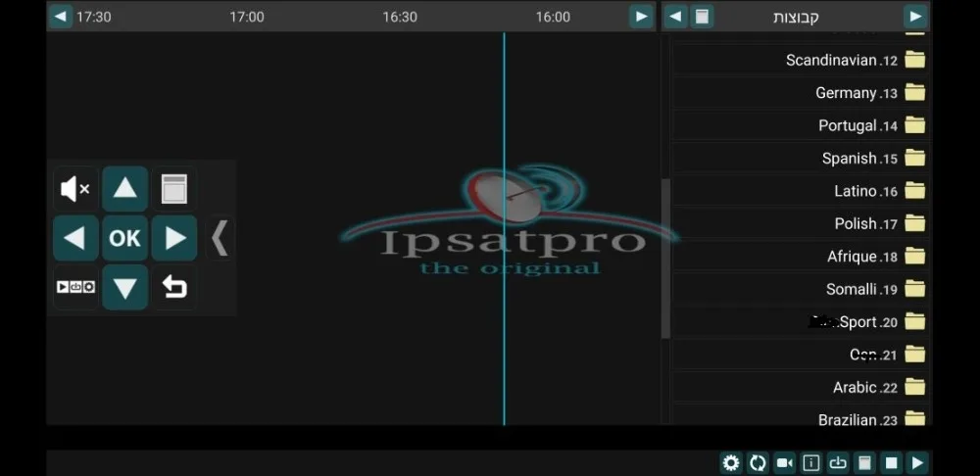The image size is (980, 476).
Task: Click the 17:00 time label
Action: [247, 17]
